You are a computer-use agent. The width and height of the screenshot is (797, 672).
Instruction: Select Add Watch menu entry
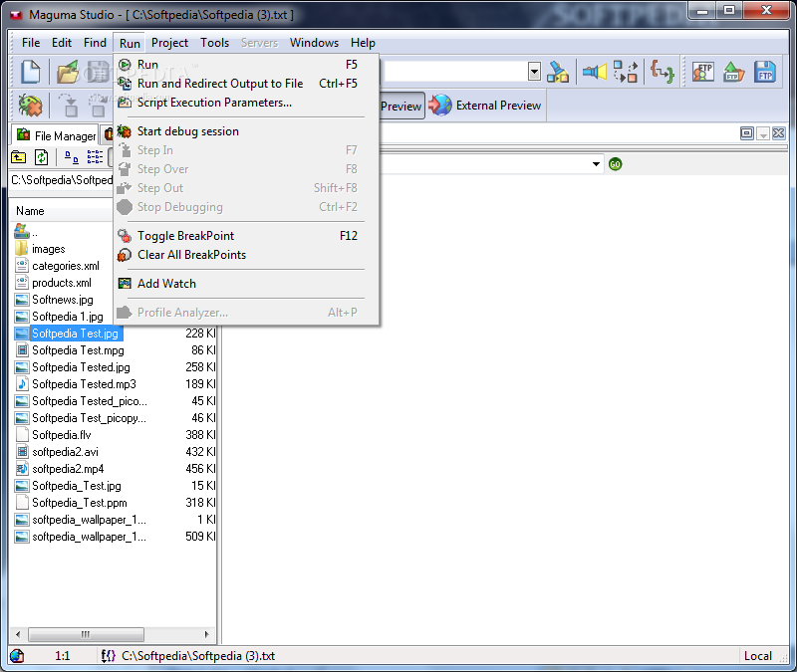246,284
